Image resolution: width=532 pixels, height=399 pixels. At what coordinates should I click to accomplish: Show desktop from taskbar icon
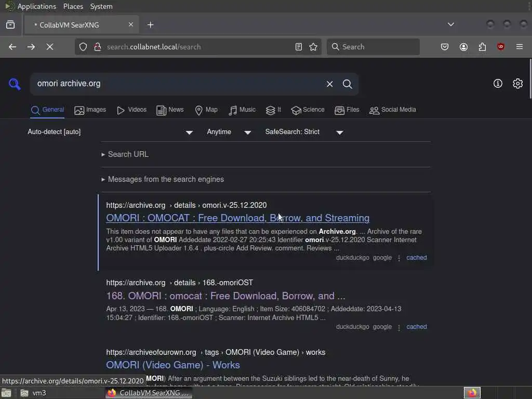click(6, 393)
